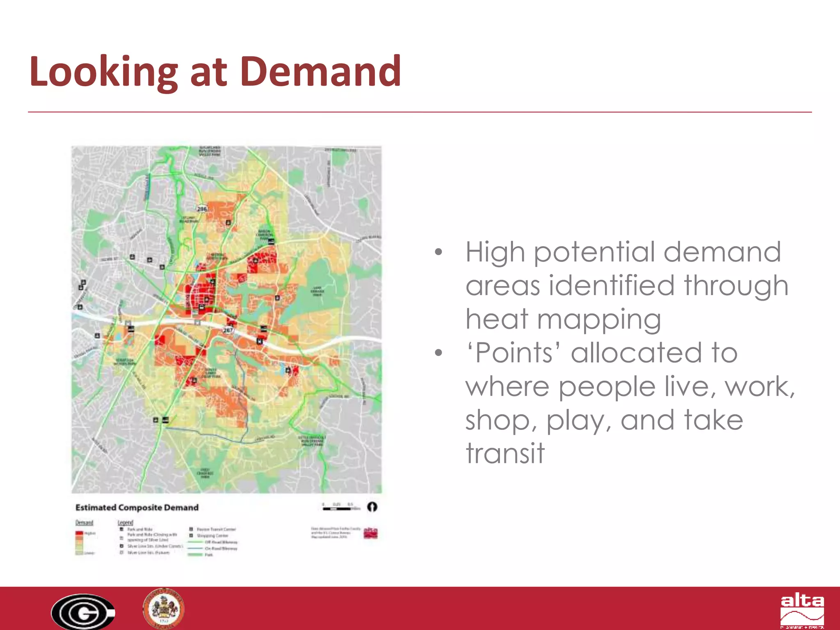This screenshot has width=840, height=630.
Task: Click the bullet 'High potential demand areas identified through heat mapping'
Action: click(626, 285)
